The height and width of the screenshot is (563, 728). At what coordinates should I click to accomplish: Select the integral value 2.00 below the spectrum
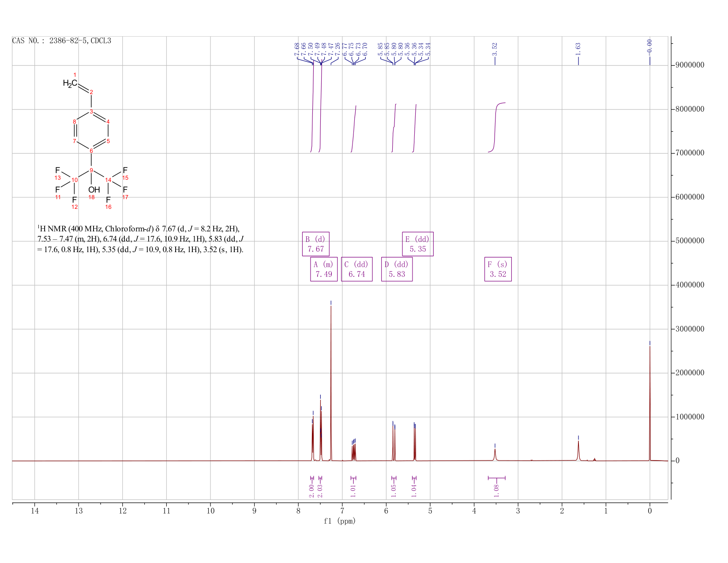[312, 491]
